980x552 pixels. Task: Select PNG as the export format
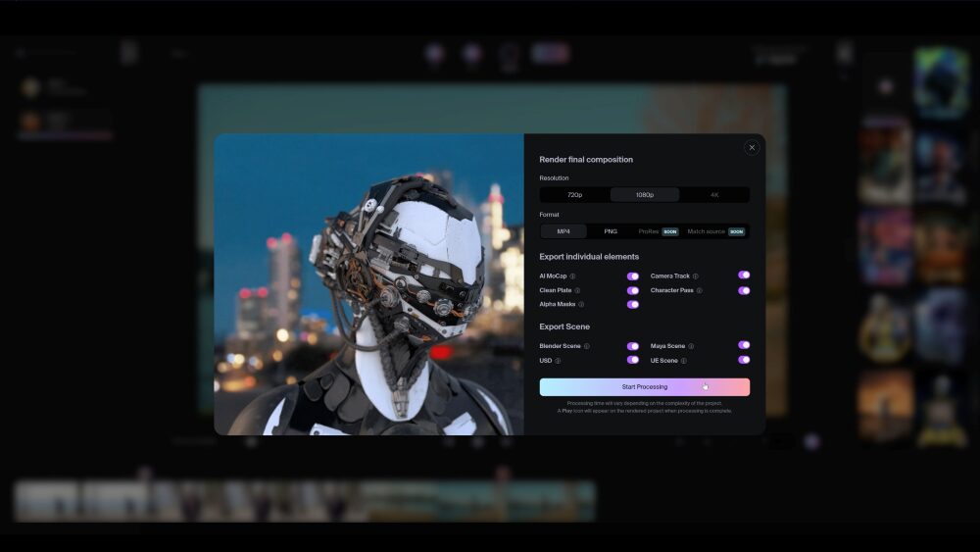(x=611, y=232)
